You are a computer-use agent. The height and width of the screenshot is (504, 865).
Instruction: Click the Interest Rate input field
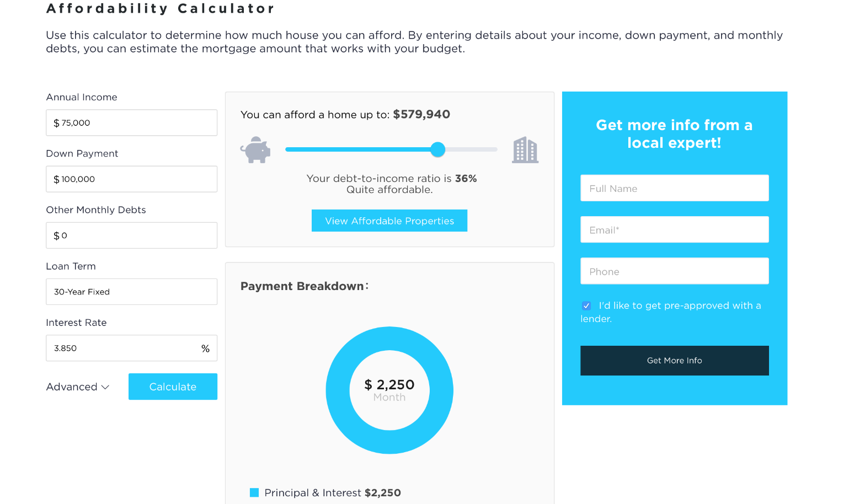[131, 348]
